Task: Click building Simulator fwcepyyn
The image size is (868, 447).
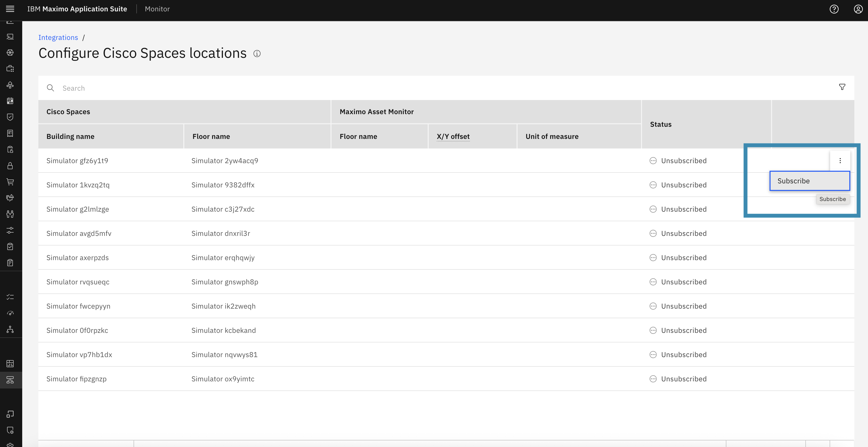Action: coord(79,306)
